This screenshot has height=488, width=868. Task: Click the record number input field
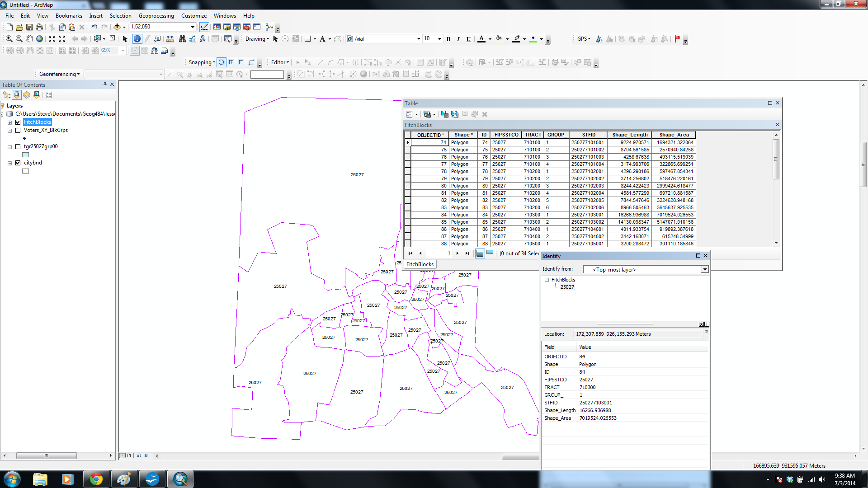439,253
